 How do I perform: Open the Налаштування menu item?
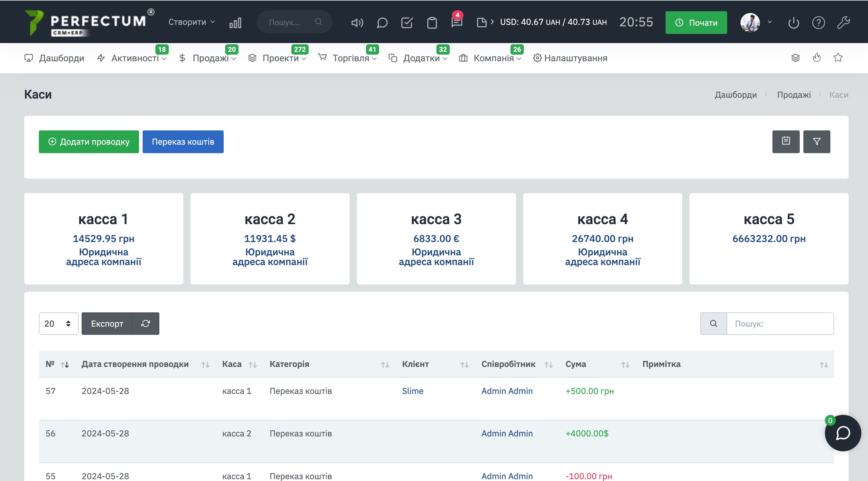click(570, 58)
